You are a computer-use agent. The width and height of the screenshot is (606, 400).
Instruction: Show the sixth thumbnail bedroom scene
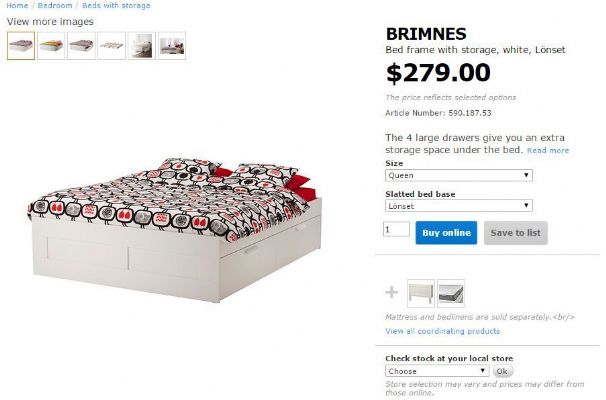point(171,45)
